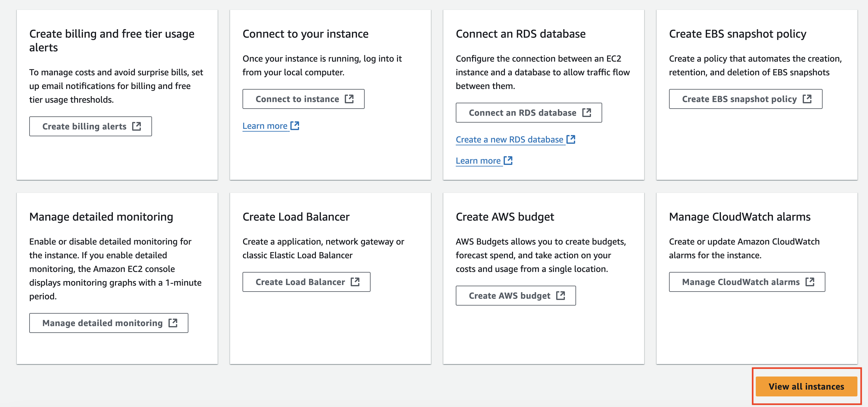
Task: Select the Connect an RDS database button
Action: (x=522, y=113)
